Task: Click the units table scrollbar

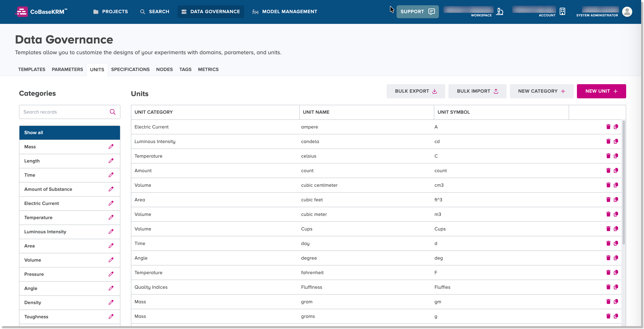Action: 624,183
